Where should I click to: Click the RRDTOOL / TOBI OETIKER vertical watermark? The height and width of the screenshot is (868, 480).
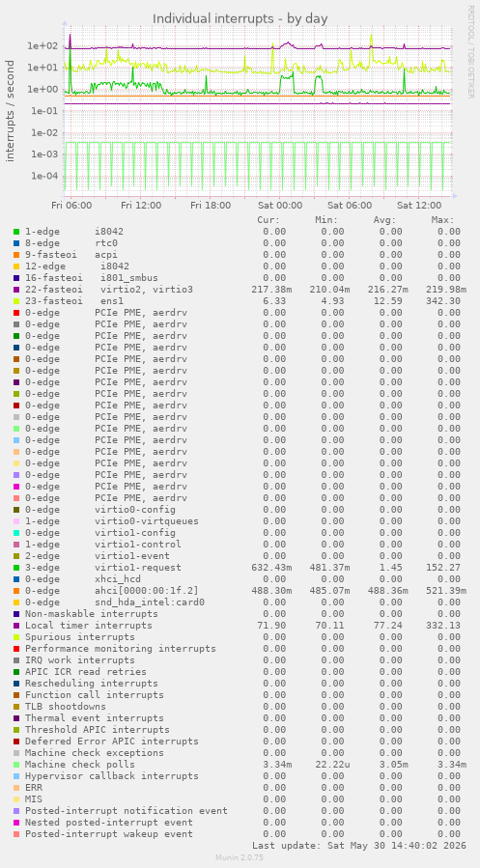(x=471, y=51)
